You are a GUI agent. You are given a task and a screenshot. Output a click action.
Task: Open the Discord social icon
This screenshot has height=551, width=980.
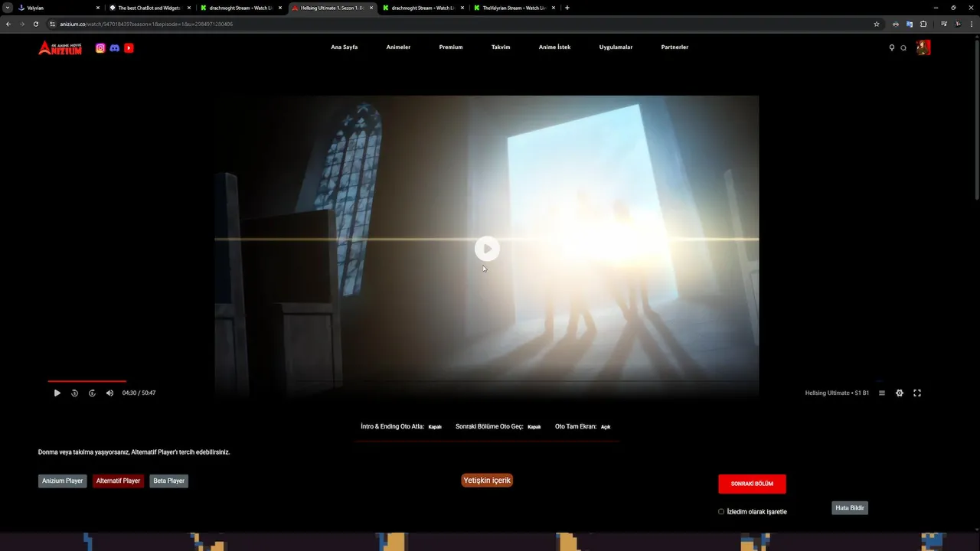[x=115, y=47]
